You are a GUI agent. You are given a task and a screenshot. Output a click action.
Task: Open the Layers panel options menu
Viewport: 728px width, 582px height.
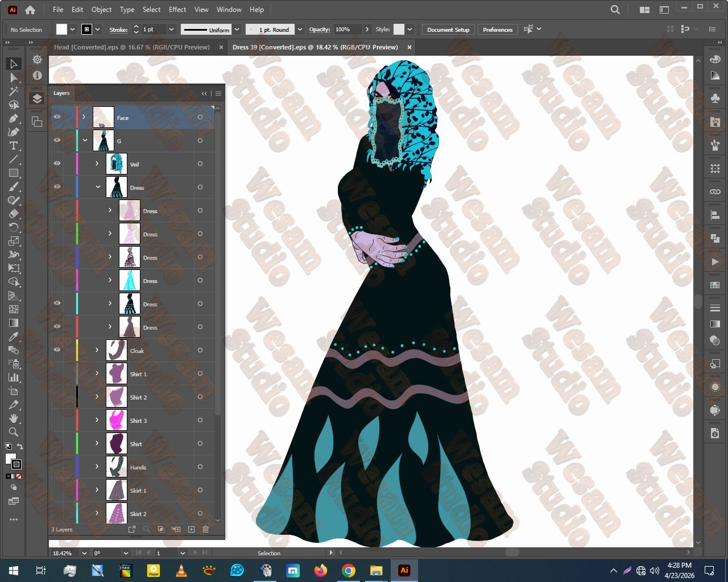click(218, 93)
